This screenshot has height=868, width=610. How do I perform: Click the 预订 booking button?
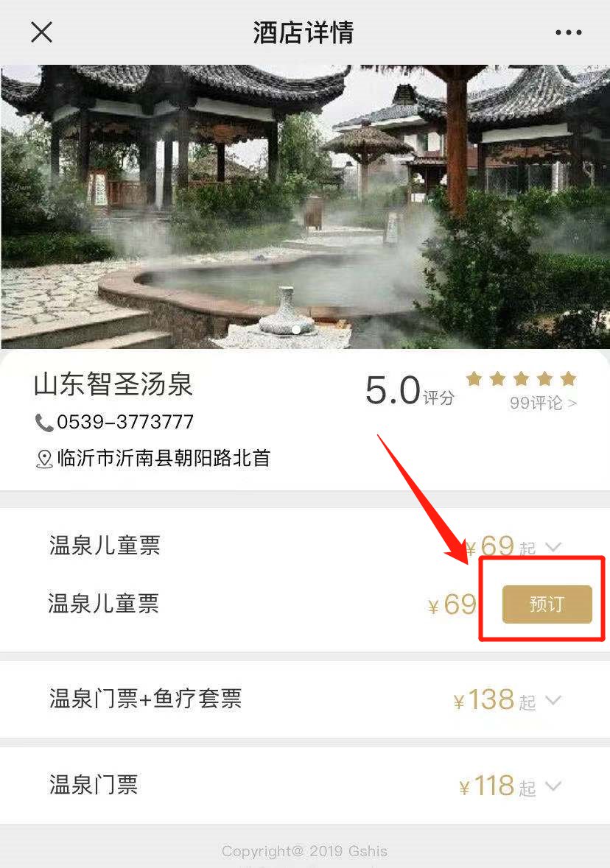coord(547,604)
